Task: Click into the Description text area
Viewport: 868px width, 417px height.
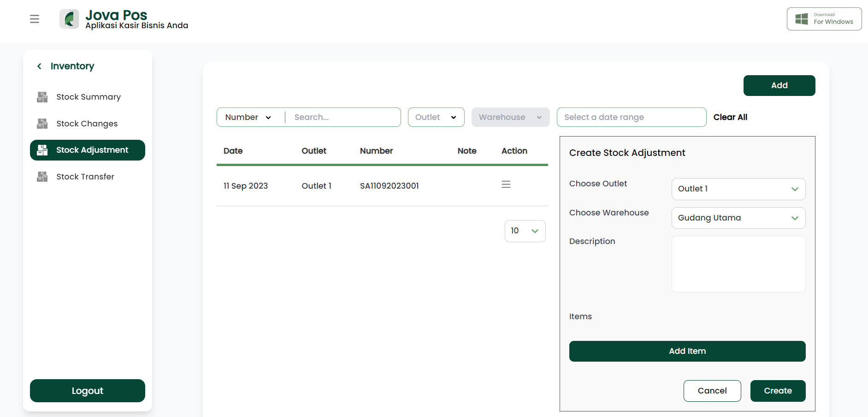Action: click(x=738, y=264)
